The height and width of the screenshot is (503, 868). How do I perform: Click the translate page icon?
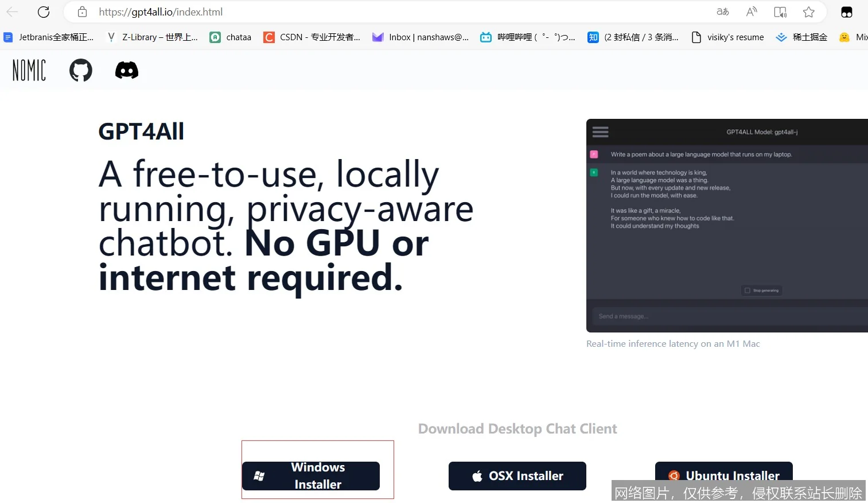pyautogui.click(x=723, y=12)
